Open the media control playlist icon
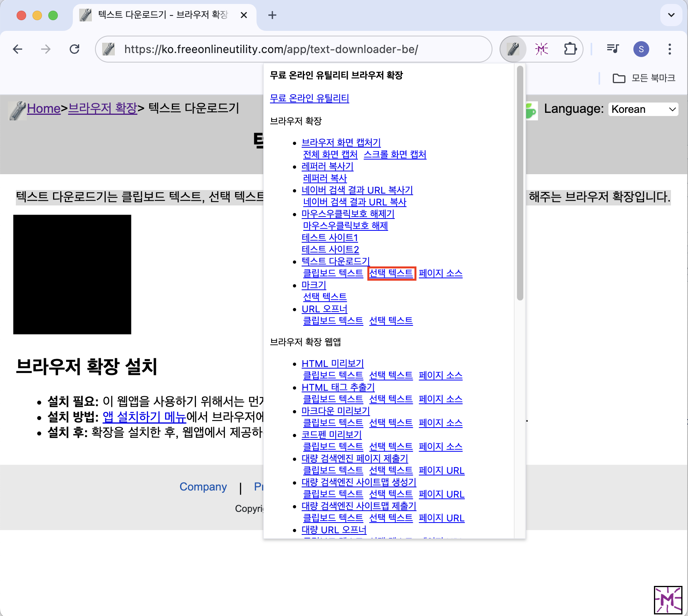The image size is (688, 616). pos(612,49)
